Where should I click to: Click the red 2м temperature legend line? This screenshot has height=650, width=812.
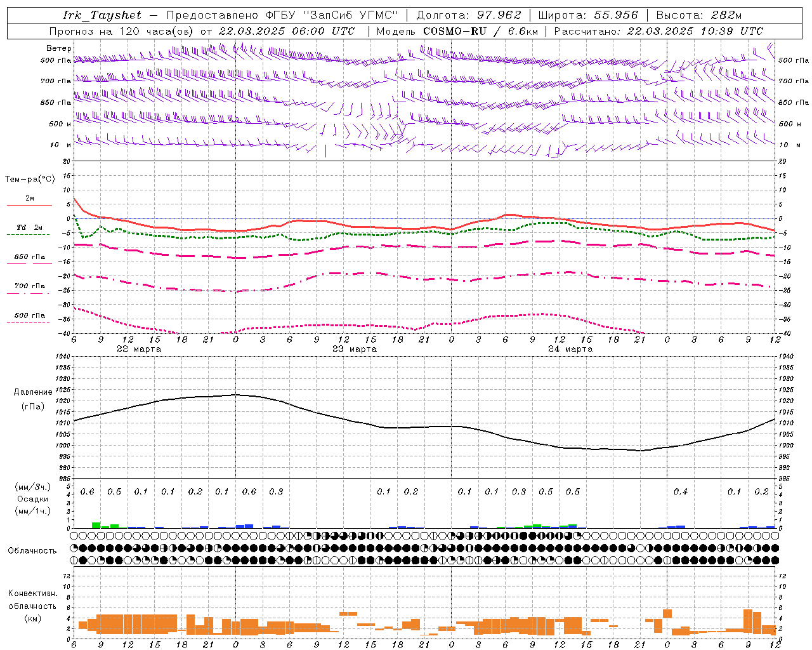coord(29,206)
